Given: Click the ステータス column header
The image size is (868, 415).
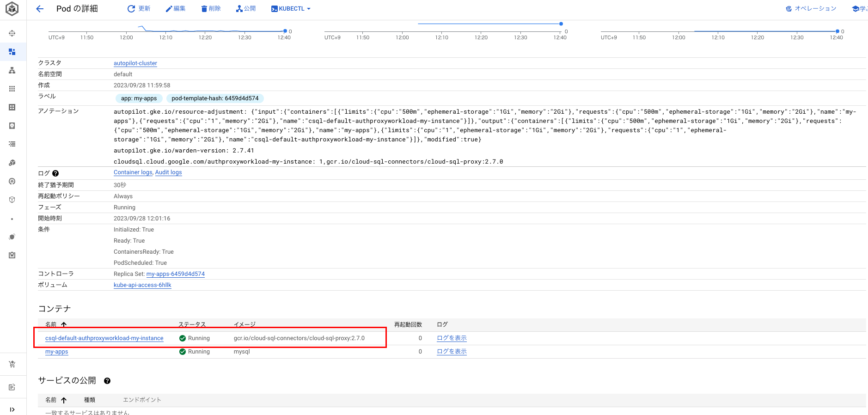Looking at the screenshot, I should (192, 324).
